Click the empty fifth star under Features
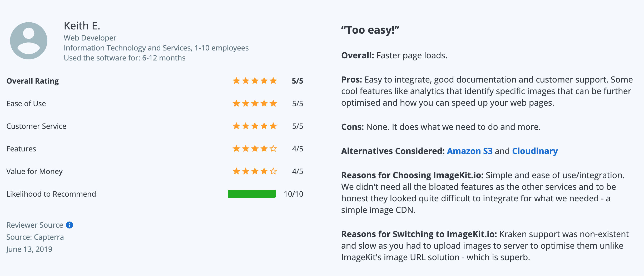Viewport: 644px width, 276px height. pos(273,149)
